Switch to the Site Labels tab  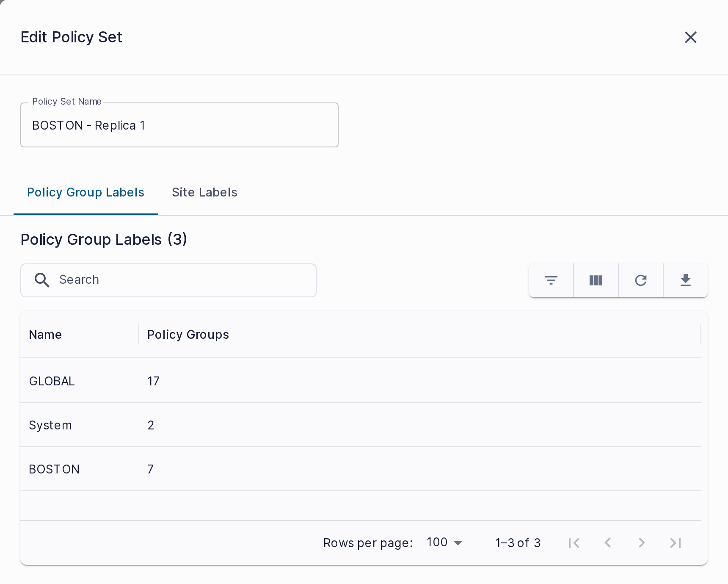205,192
